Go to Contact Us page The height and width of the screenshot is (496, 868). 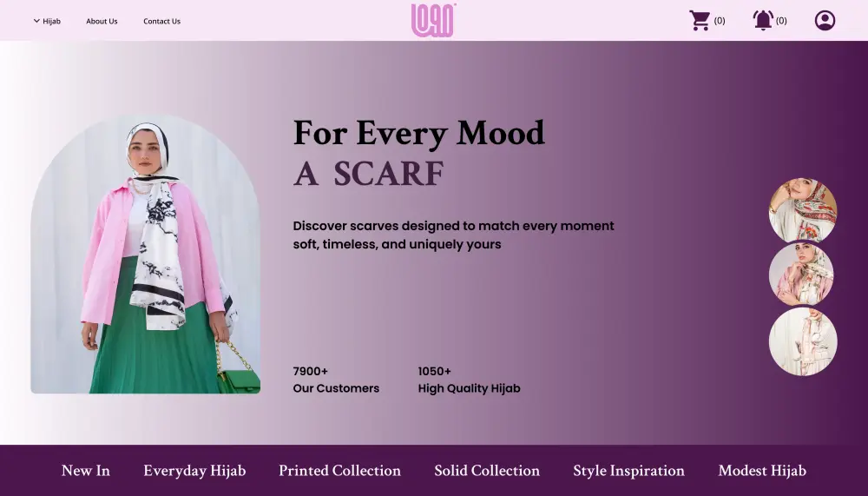[161, 21]
